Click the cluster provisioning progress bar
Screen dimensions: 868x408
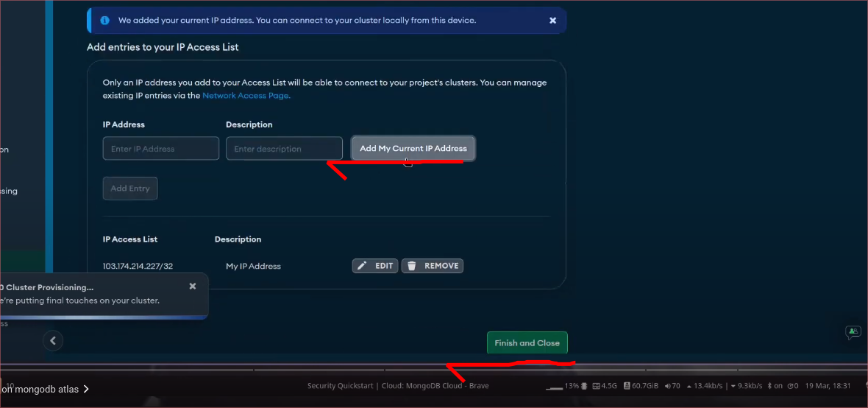(104, 317)
